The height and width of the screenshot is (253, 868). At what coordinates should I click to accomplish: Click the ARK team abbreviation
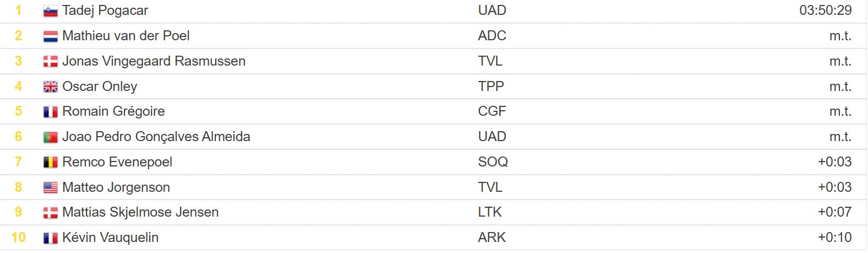pos(492,238)
